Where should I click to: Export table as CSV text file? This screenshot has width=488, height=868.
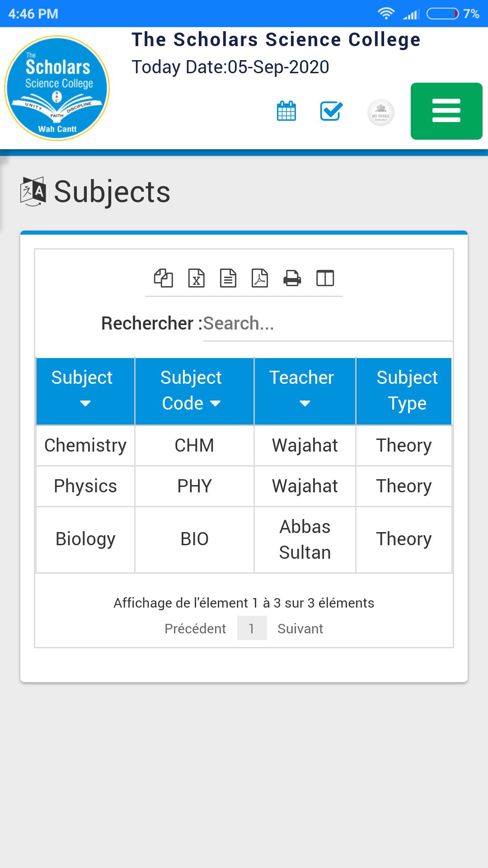click(x=228, y=278)
